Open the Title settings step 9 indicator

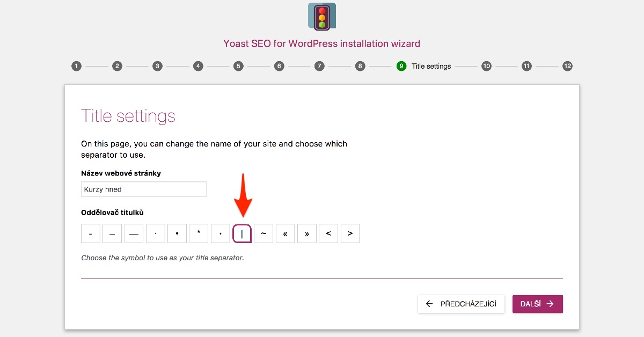pos(401,65)
